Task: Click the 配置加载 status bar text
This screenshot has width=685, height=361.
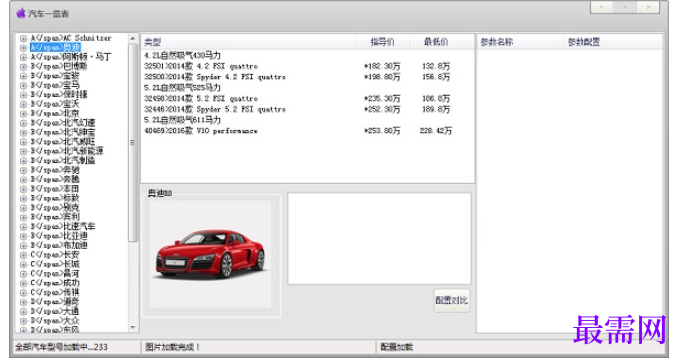Action: pos(397,347)
